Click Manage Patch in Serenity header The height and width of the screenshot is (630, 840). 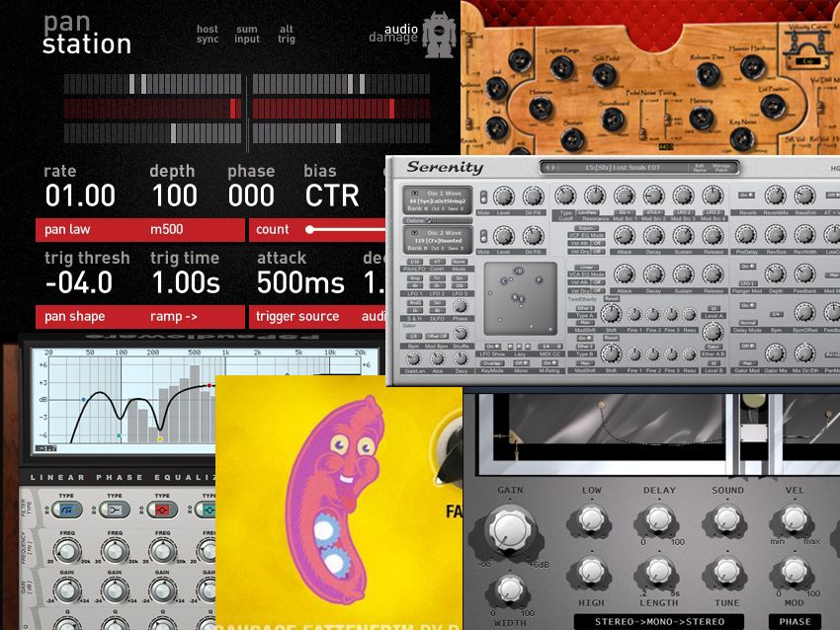[721, 167]
